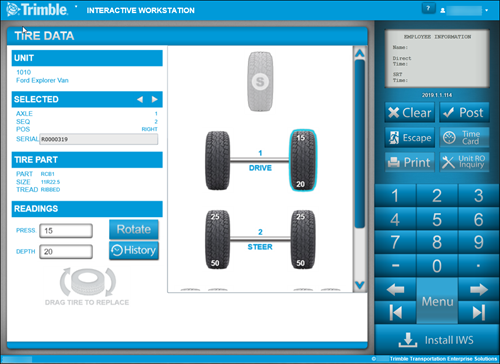Viewport: 500px width, 364px height.
Task: Click the Clear button with X icon
Action: pyautogui.click(x=410, y=113)
